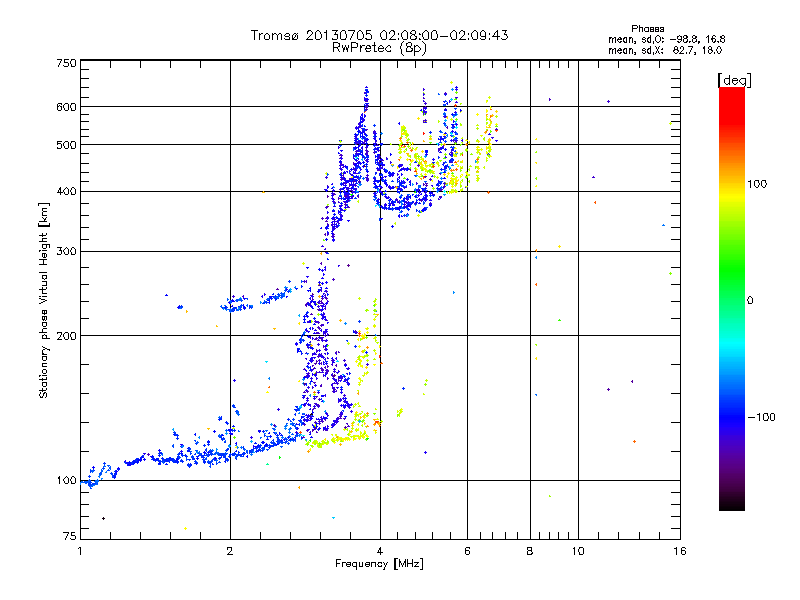
Task: Click the plot title 'Tromsø 20130705 02:08:00-02:09:43'
Action: [x=379, y=35]
